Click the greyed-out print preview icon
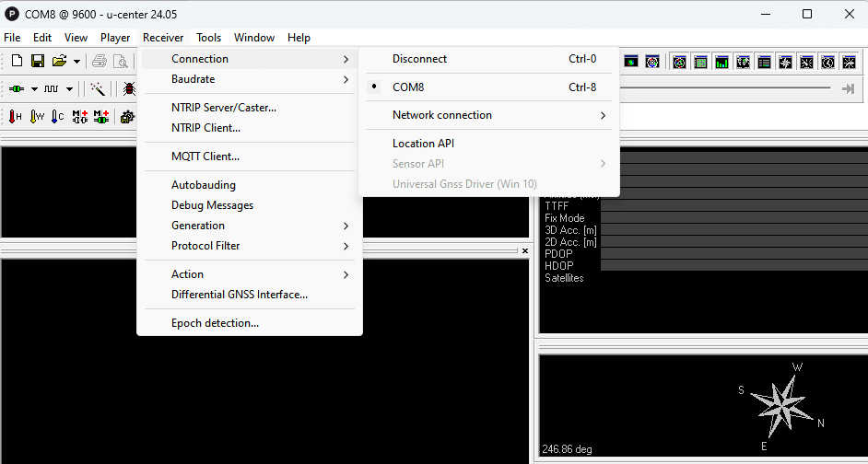This screenshot has height=464, width=868. [120, 61]
